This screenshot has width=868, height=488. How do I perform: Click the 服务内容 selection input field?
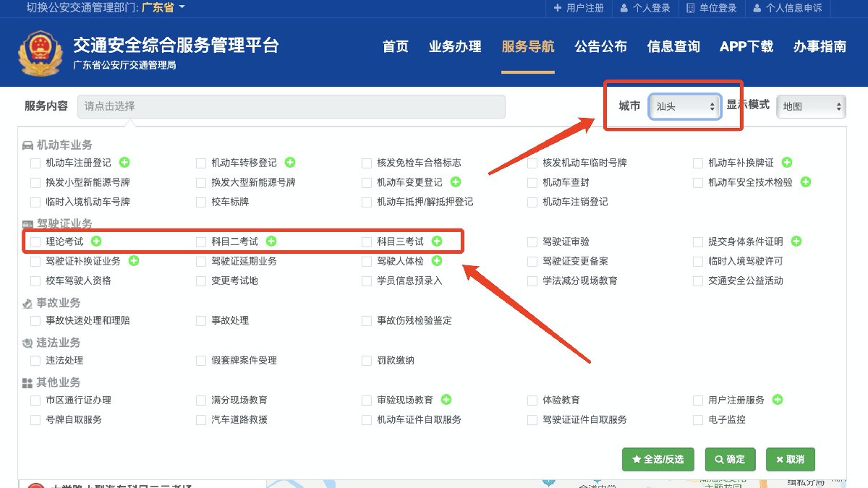[291, 106]
